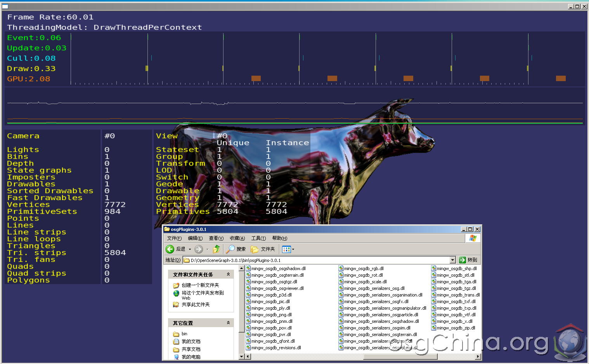Select the mingw_osgdb_pnm.dll file icon
This screenshot has width=589, height=364.
click(248, 321)
